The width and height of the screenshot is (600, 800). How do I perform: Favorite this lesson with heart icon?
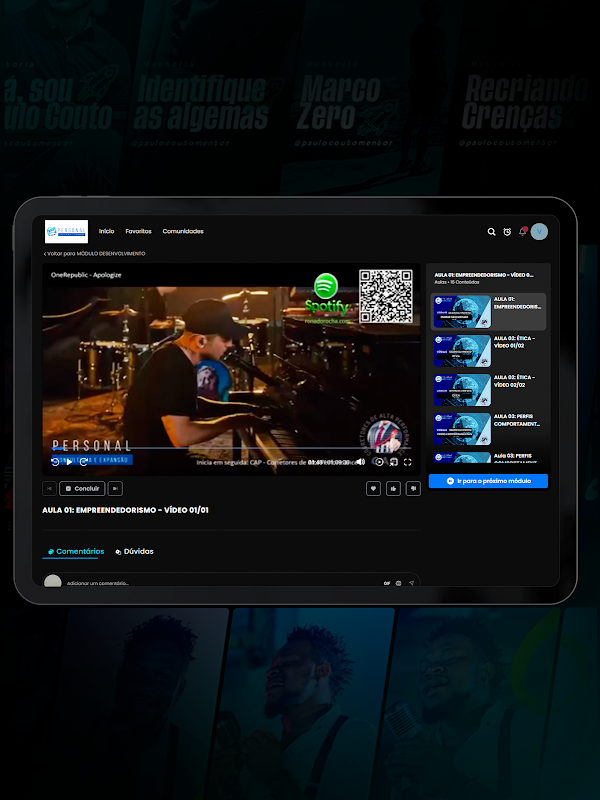pos(373,488)
